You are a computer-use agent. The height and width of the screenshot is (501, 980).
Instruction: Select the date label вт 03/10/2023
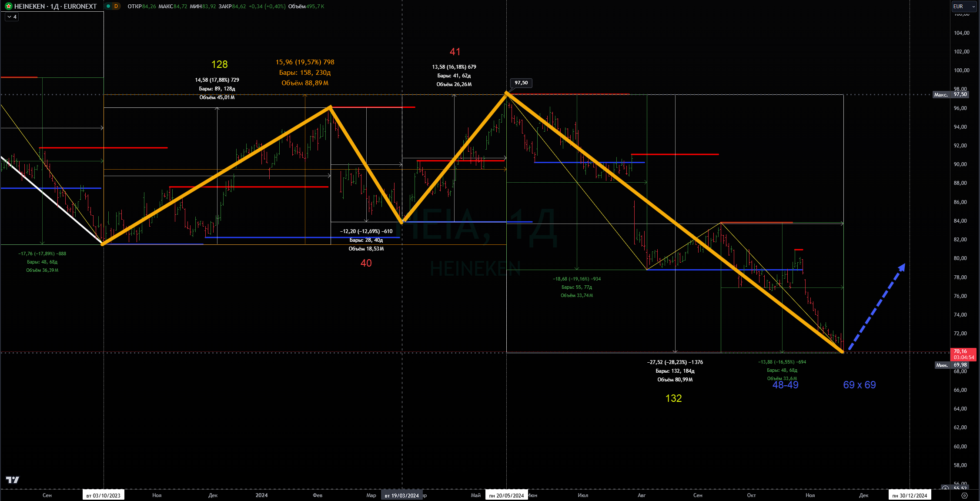tap(104, 495)
